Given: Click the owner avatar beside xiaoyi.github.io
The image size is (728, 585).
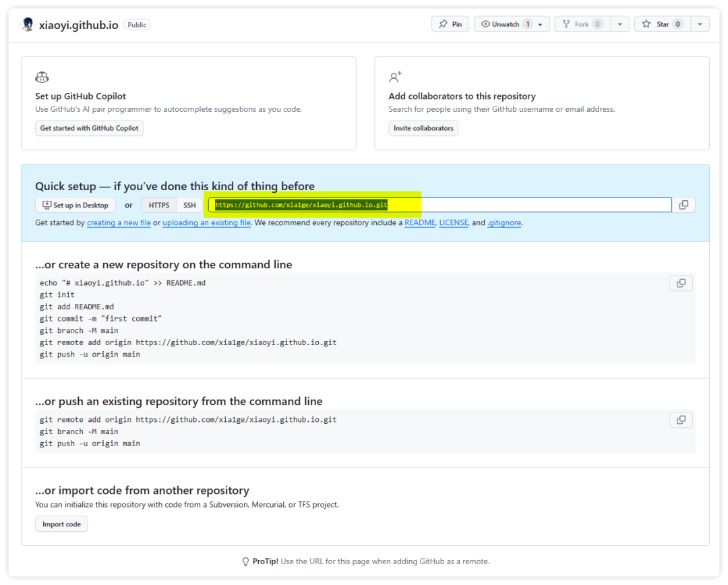Looking at the screenshot, I should 28,24.
